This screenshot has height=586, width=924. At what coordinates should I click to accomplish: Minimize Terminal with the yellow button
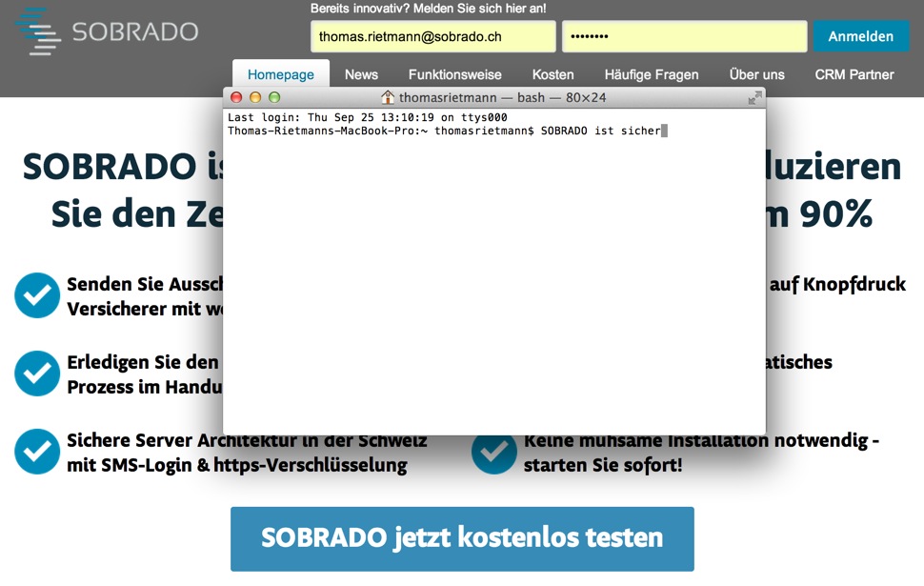point(255,97)
